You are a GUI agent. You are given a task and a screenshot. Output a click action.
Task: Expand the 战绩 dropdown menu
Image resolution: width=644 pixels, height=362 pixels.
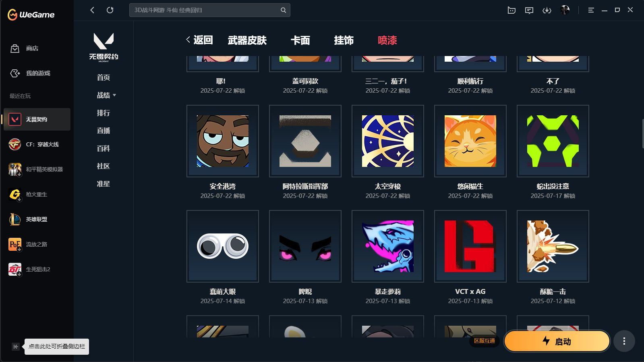pyautogui.click(x=106, y=95)
